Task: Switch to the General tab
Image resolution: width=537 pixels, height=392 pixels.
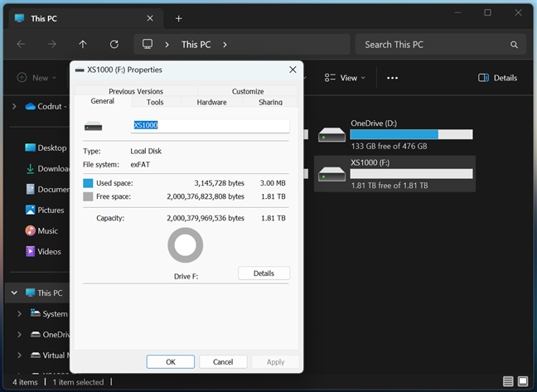Action: pos(103,101)
